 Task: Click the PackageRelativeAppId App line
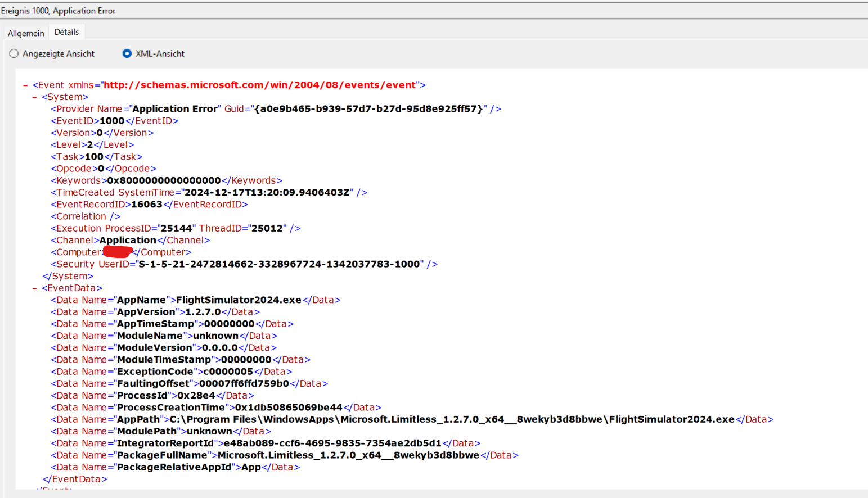tap(176, 467)
